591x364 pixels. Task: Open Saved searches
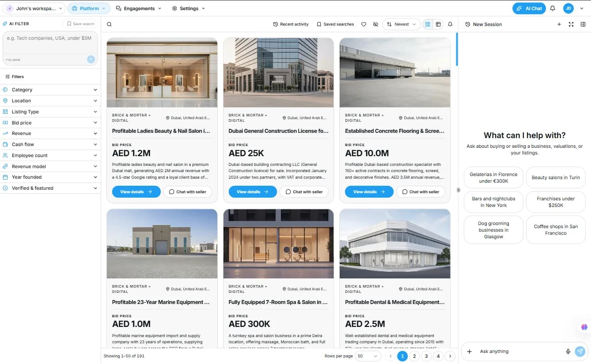335,24
